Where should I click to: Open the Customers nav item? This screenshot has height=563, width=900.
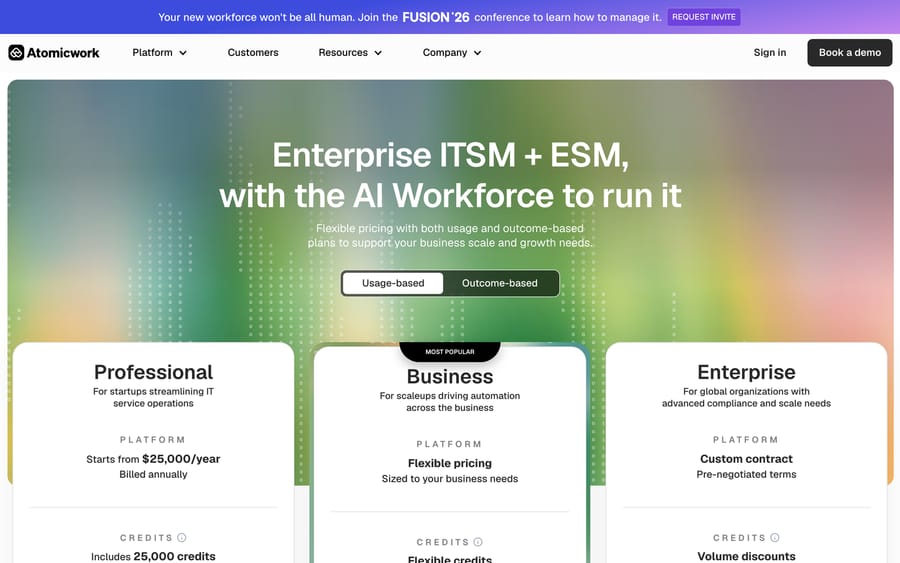253,52
